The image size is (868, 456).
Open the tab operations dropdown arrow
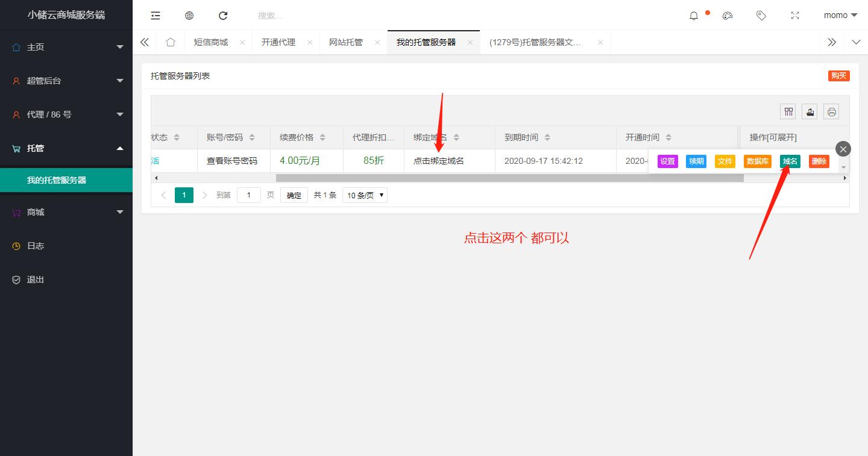tap(856, 42)
